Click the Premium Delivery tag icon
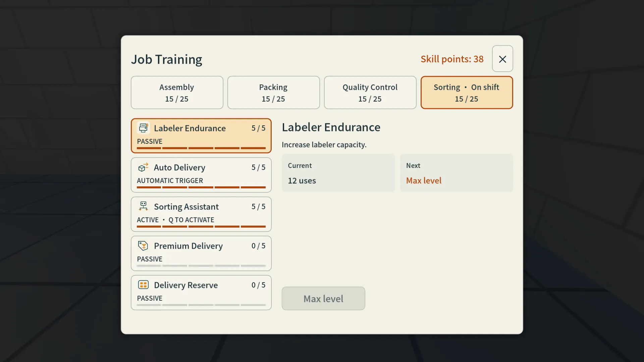 [x=143, y=246]
